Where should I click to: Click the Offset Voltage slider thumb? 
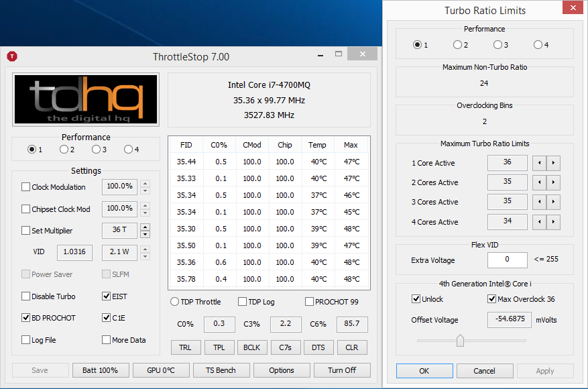(x=460, y=341)
